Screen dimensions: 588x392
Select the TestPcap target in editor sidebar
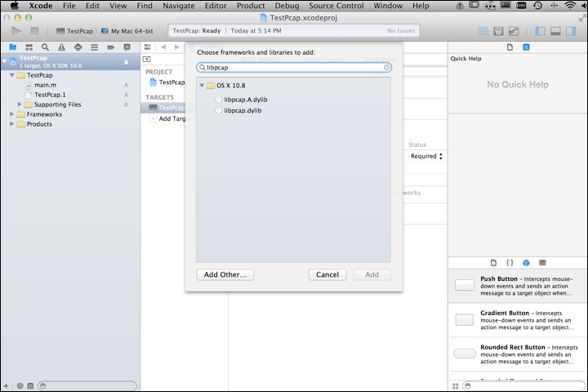(x=167, y=108)
